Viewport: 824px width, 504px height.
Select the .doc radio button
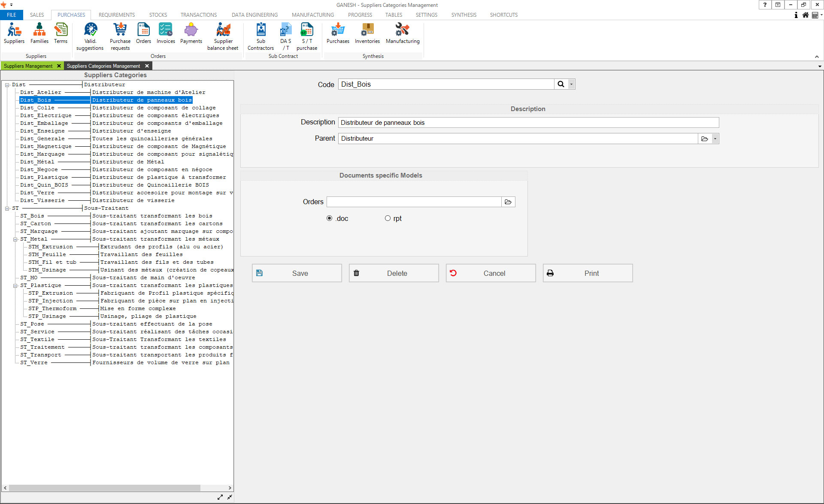pyautogui.click(x=329, y=218)
